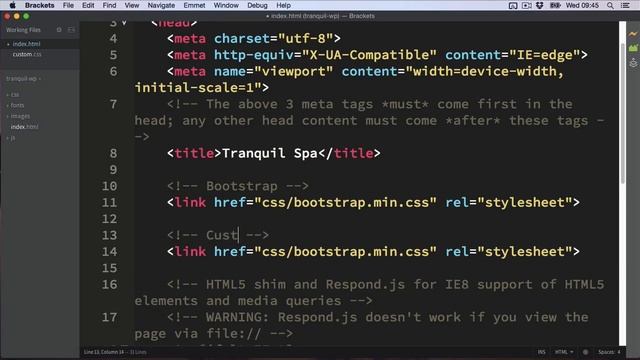Click the clock Wed 09:45
Image resolution: width=640 pixels, height=360 pixels.
click(x=582, y=5)
